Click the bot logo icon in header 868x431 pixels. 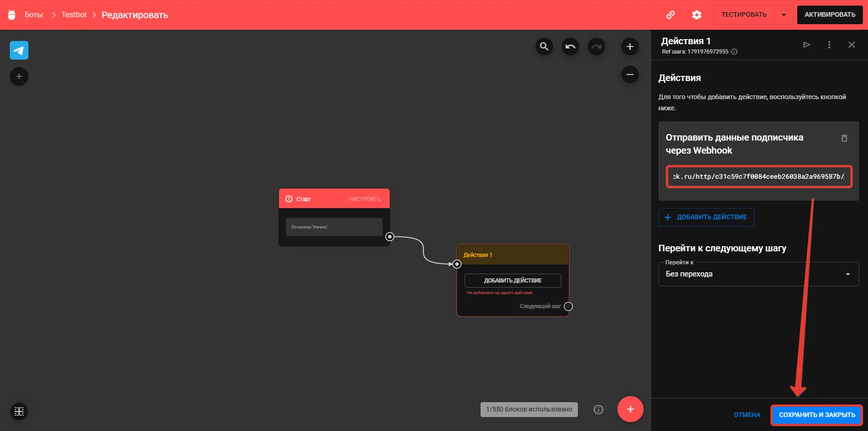pos(12,14)
